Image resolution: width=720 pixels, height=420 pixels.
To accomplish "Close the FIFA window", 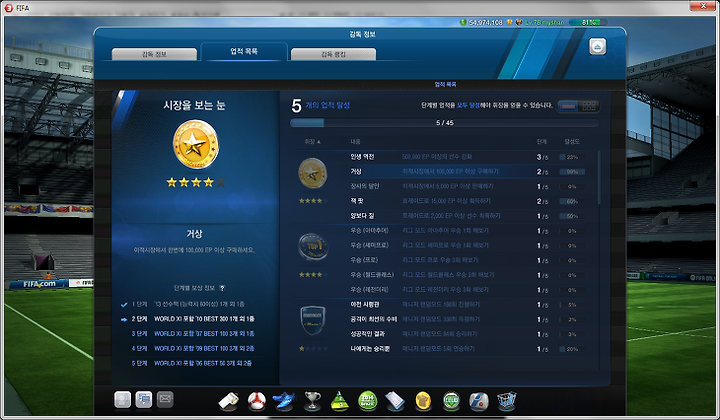I will [703, 6].
